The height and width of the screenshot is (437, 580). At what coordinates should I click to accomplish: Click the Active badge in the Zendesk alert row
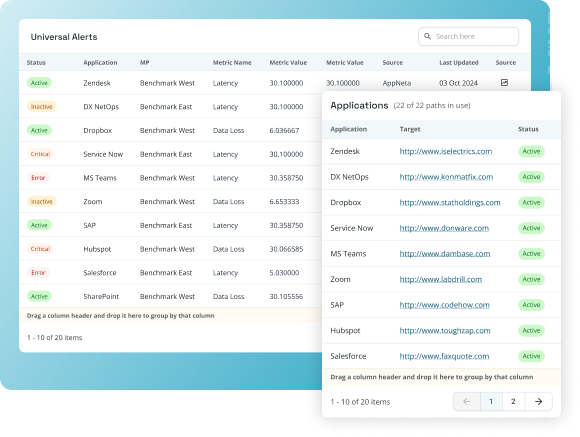coord(39,83)
